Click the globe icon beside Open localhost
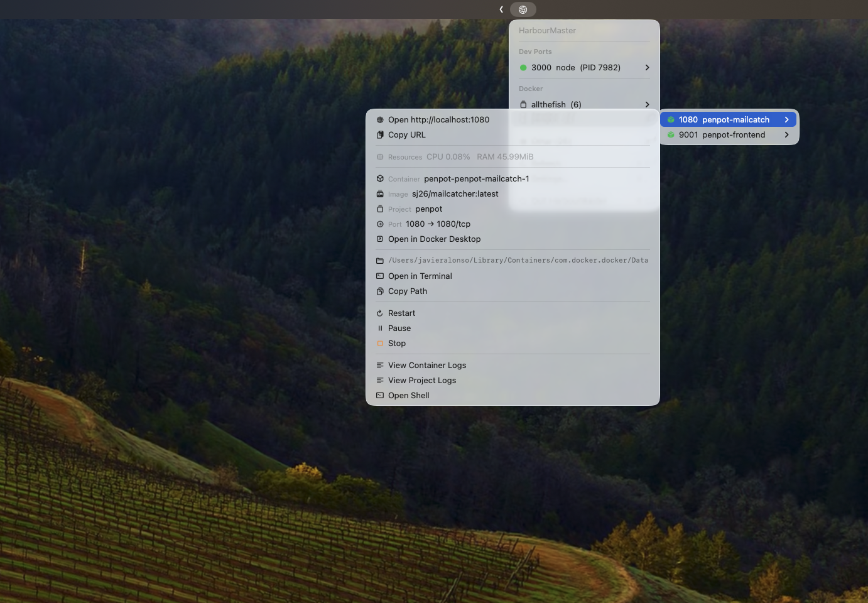The width and height of the screenshot is (868, 603). pyautogui.click(x=380, y=119)
